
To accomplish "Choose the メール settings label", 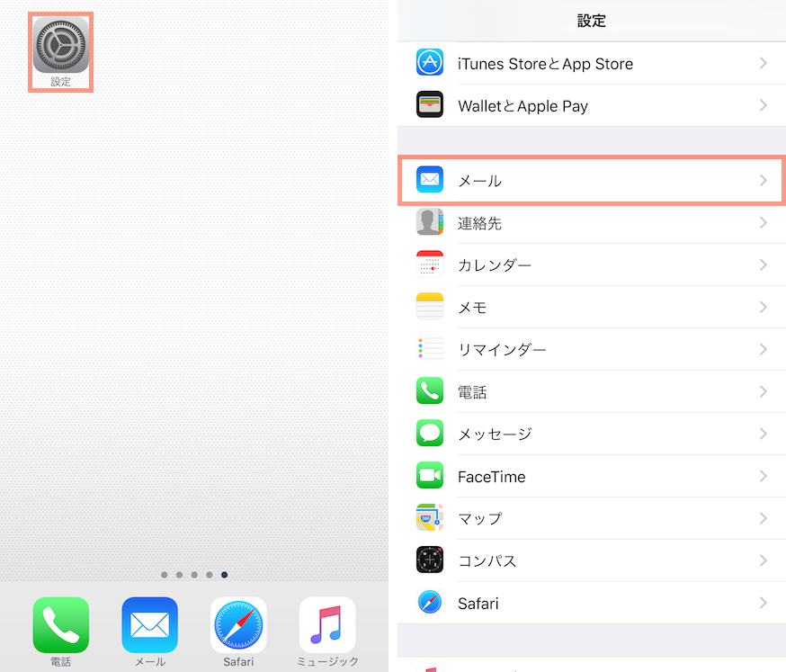I will [479, 181].
